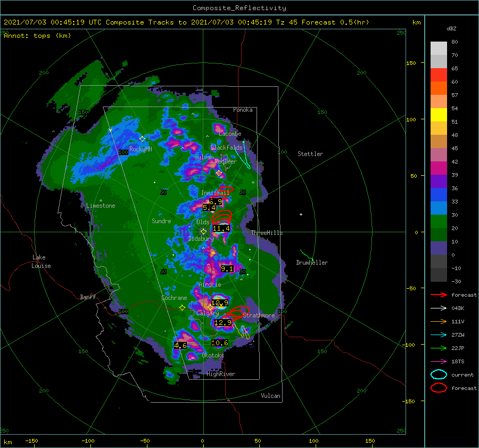Click the Annot: tops (km) label
The image size is (479, 448).
coord(37,36)
